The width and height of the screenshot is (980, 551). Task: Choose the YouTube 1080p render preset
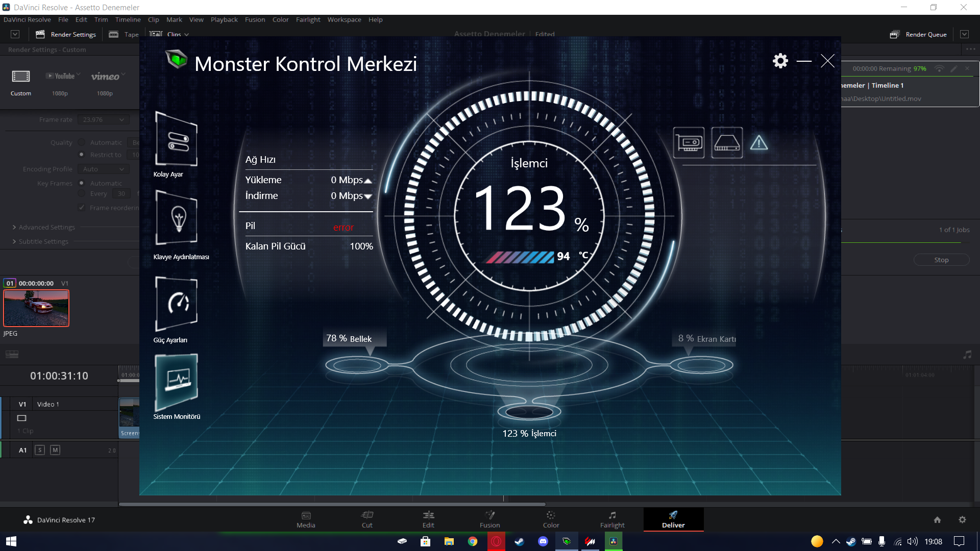coord(60,83)
